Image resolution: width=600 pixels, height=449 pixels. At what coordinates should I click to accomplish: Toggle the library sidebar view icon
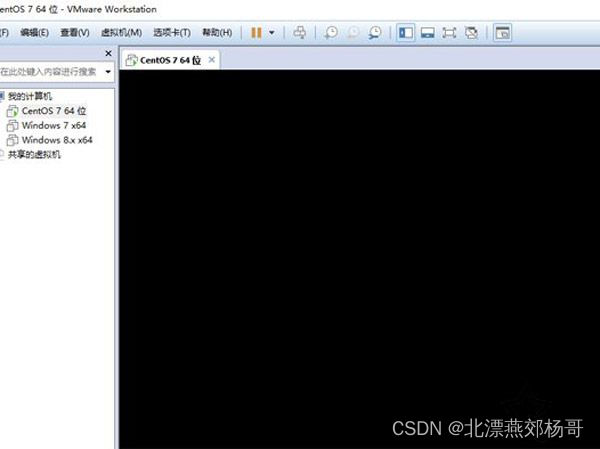[x=406, y=33]
